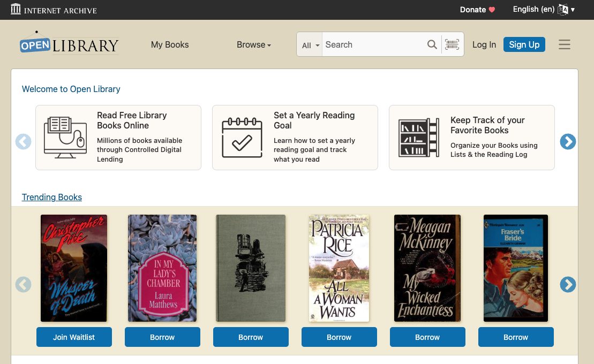Image resolution: width=594 pixels, height=364 pixels.
Task: Expand the Browse dropdown
Action: [x=253, y=44]
